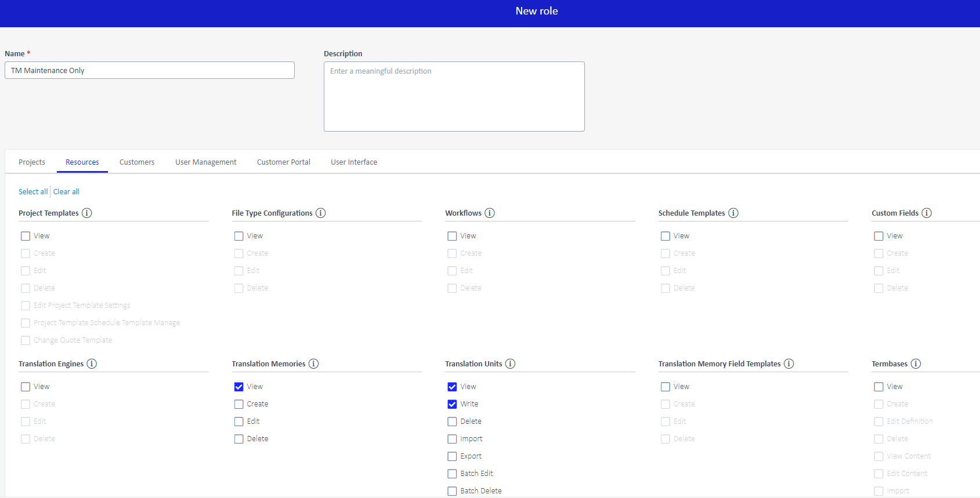
Task: Enable Delete under Translation Units
Action: (452, 421)
